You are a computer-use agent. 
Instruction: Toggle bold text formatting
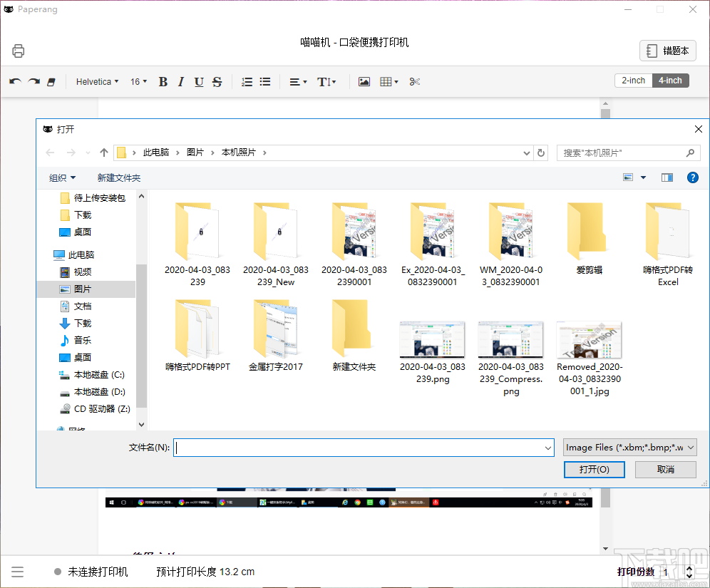[163, 82]
